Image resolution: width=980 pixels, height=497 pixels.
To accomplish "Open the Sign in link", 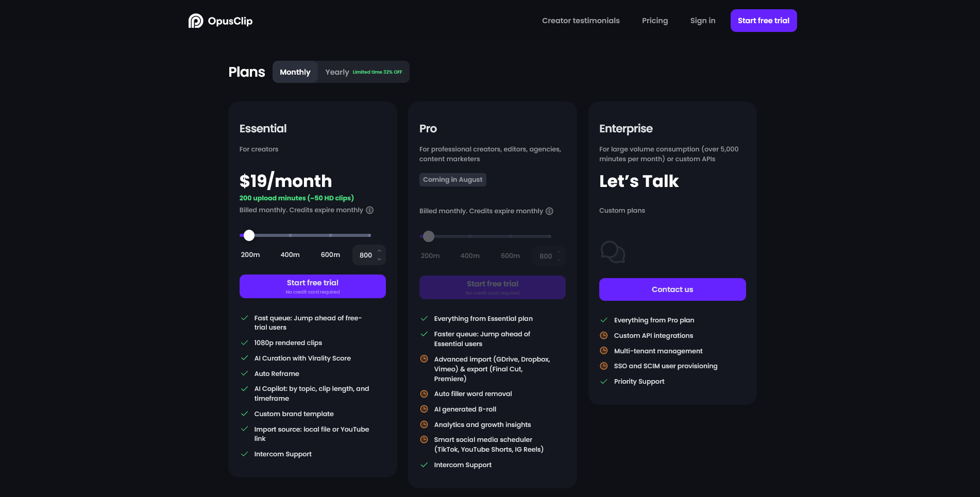I will click(702, 21).
